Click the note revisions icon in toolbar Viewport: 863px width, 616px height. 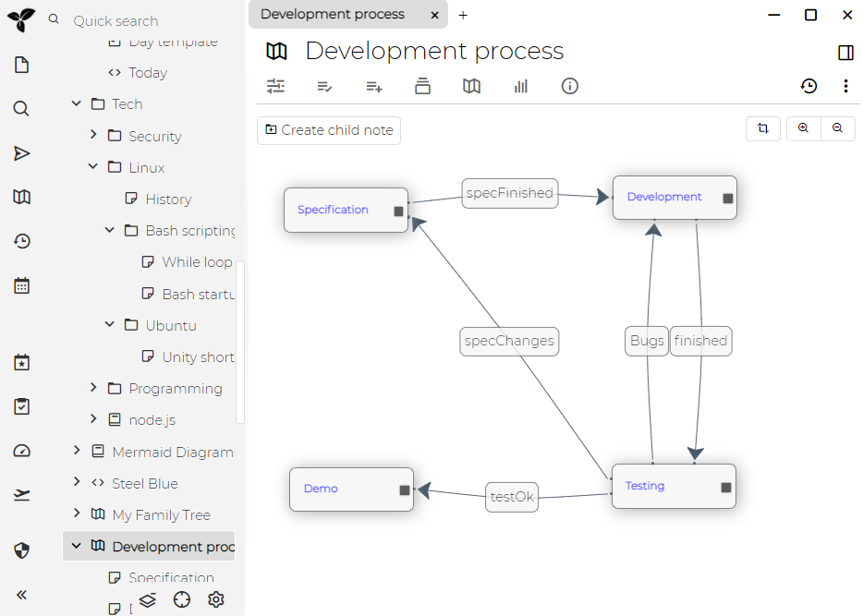tap(808, 86)
